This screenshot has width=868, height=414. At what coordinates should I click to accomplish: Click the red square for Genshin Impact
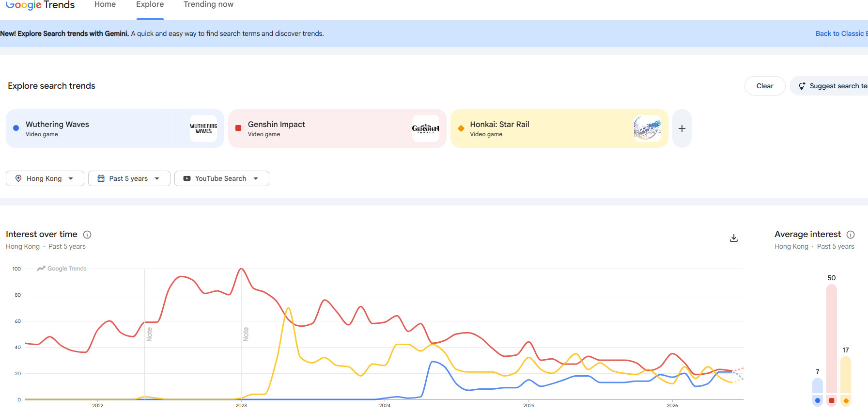(238, 128)
